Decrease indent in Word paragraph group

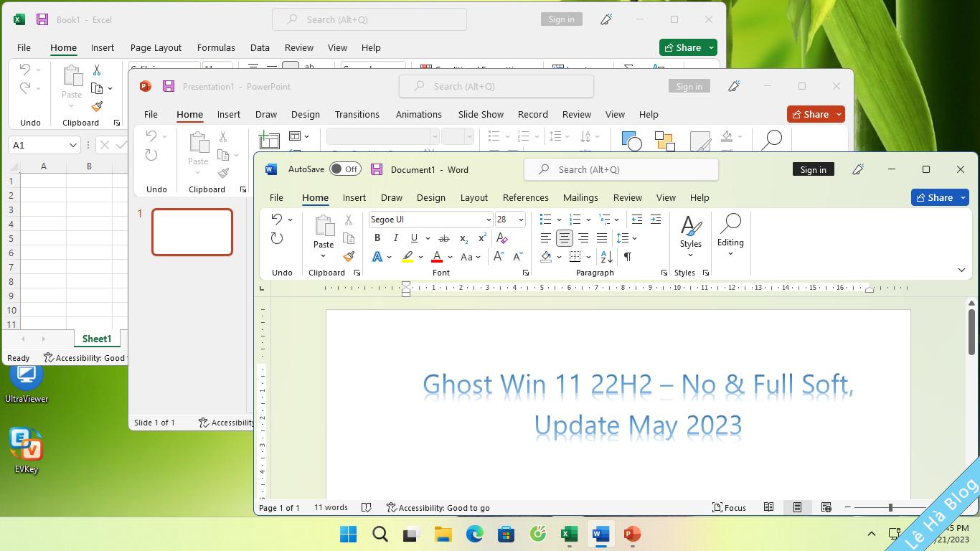(637, 220)
